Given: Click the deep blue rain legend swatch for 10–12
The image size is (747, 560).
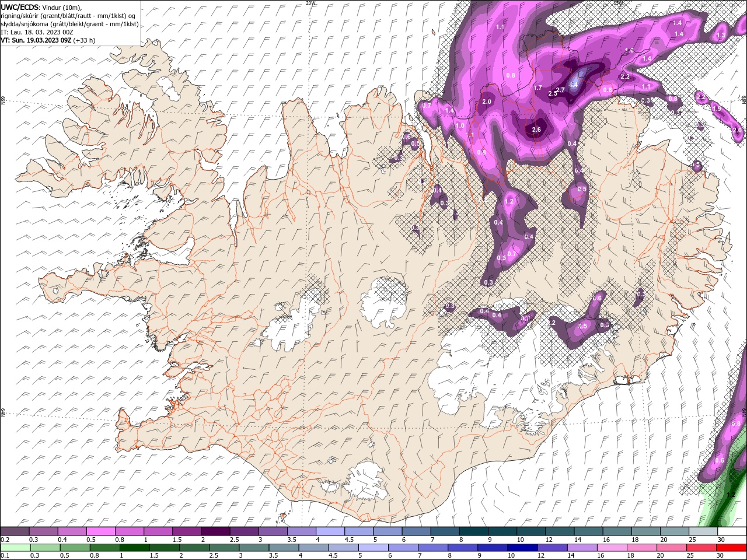Looking at the screenshot, I should (x=522, y=547).
